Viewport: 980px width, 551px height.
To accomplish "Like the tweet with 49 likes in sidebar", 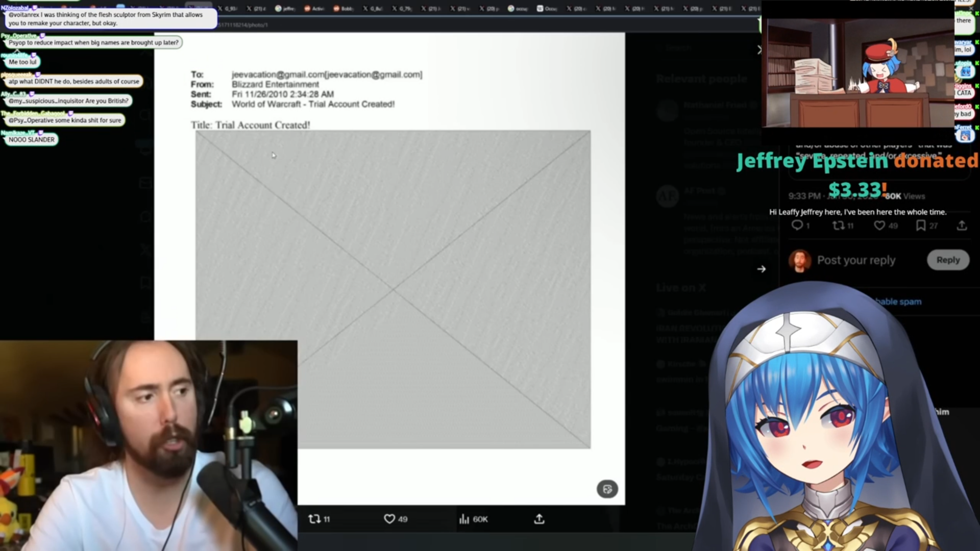I will click(879, 225).
